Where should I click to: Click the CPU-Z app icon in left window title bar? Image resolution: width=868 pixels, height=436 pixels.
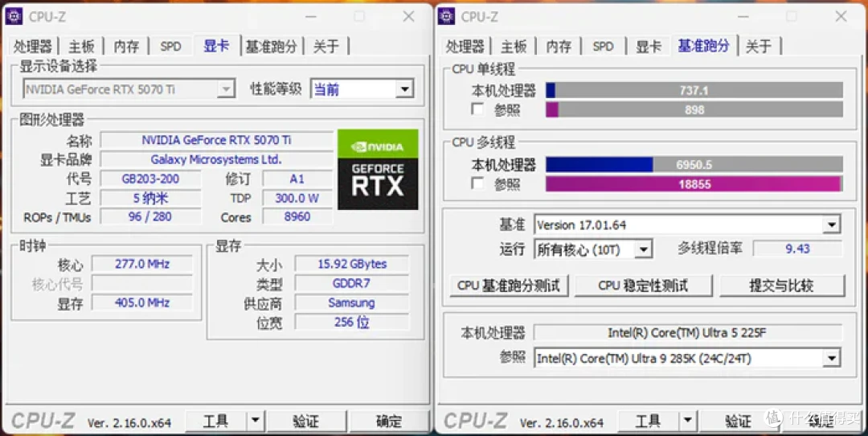[x=14, y=16]
